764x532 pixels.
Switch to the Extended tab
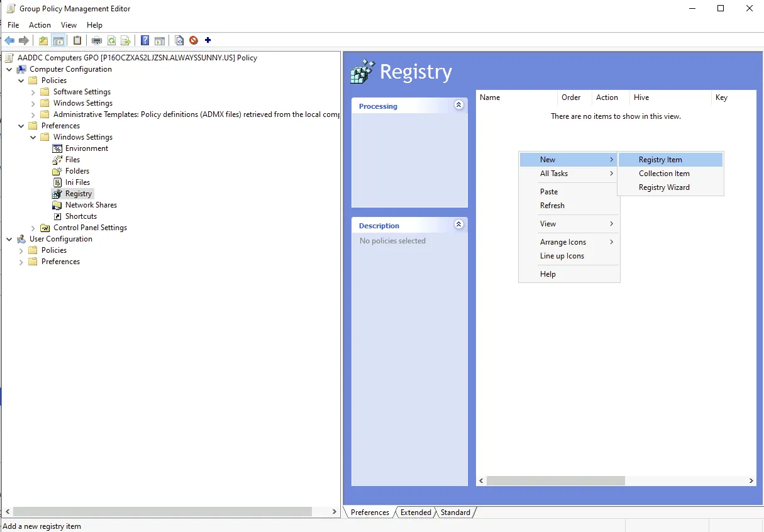click(416, 513)
